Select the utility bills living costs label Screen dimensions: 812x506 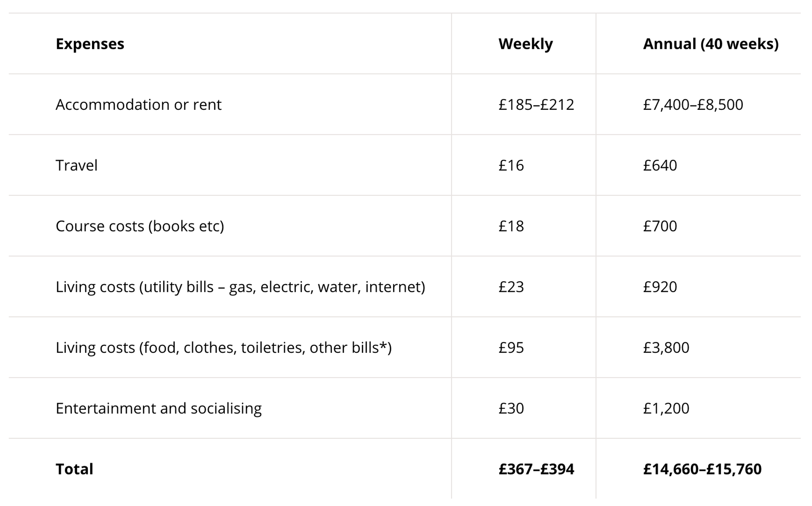(x=240, y=287)
